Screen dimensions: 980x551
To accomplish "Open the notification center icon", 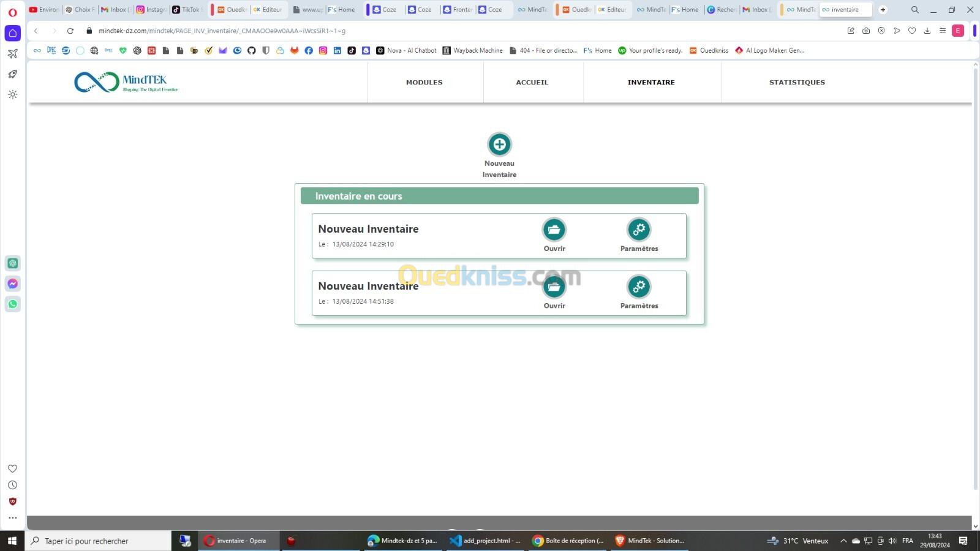I will pyautogui.click(x=963, y=541).
